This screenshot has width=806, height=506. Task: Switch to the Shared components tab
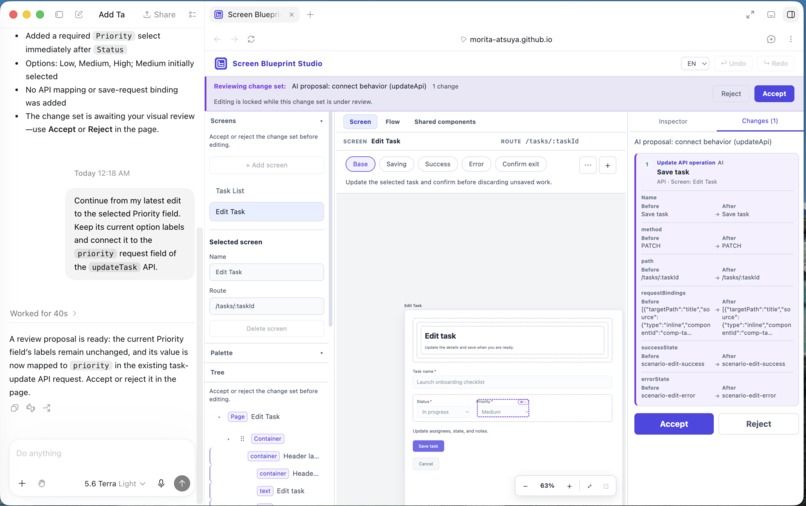coord(445,122)
